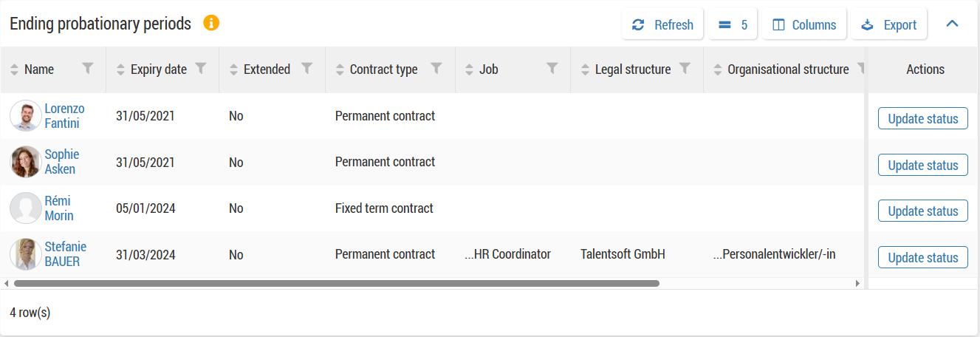Image resolution: width=980 pixels, height=337 pixels.
Task: Filter the Job column
Action: [552, 69]
